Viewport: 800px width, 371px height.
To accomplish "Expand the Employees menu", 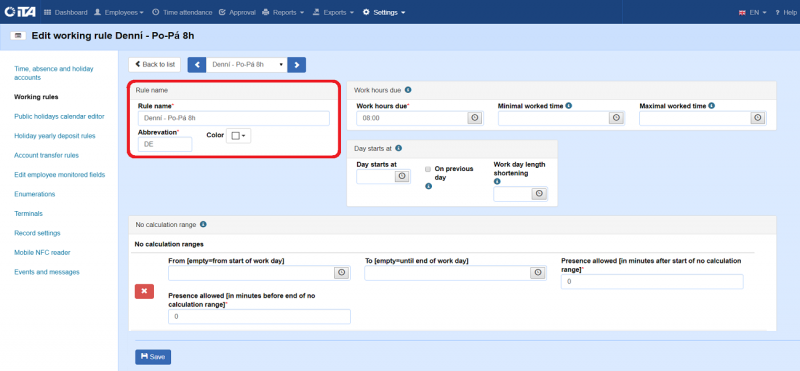I will (x=119, y=12).
